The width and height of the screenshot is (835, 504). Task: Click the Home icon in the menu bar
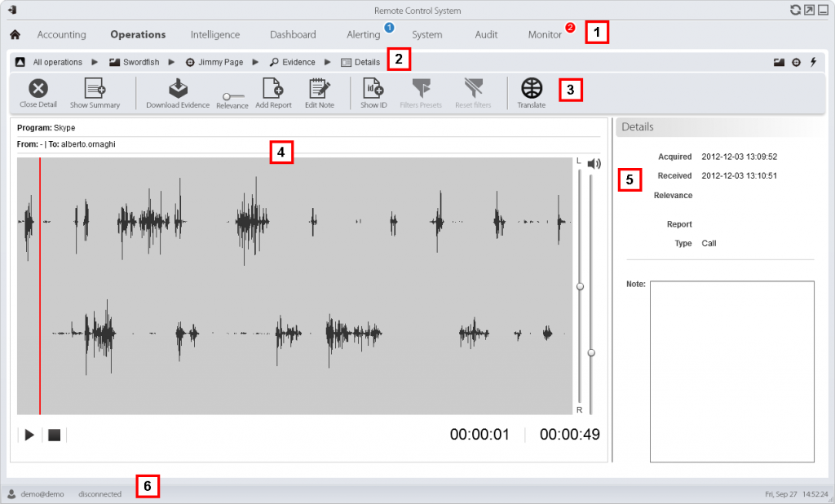pyautogui.click(x=15, y=35)
